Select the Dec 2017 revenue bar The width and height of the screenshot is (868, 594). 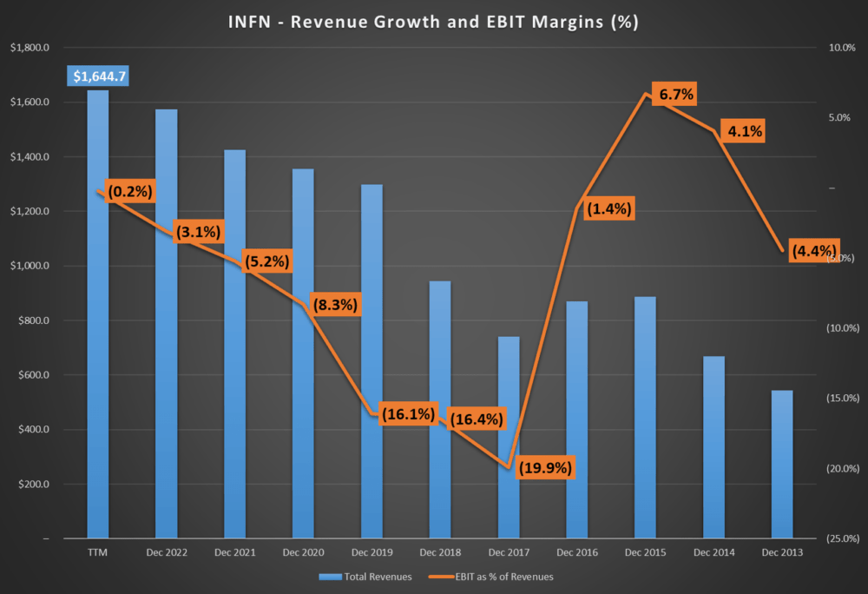tap(509, 438)
